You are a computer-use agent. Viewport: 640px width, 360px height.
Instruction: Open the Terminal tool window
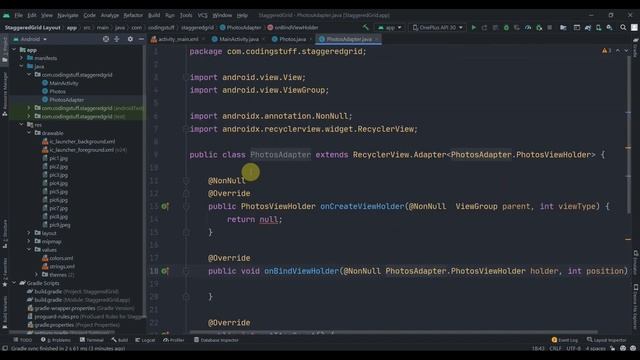coord(91,340)
